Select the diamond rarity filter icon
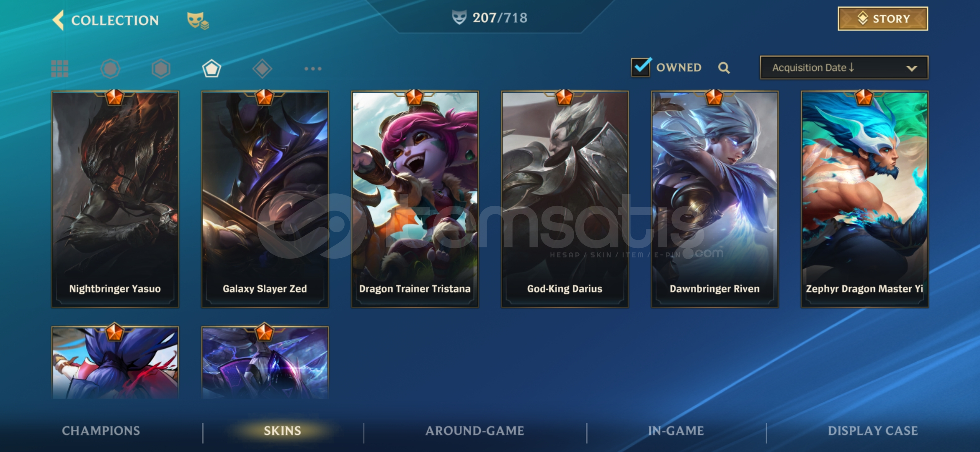The image size is (980, 452). pyautogui.click(x=262, y=69)
